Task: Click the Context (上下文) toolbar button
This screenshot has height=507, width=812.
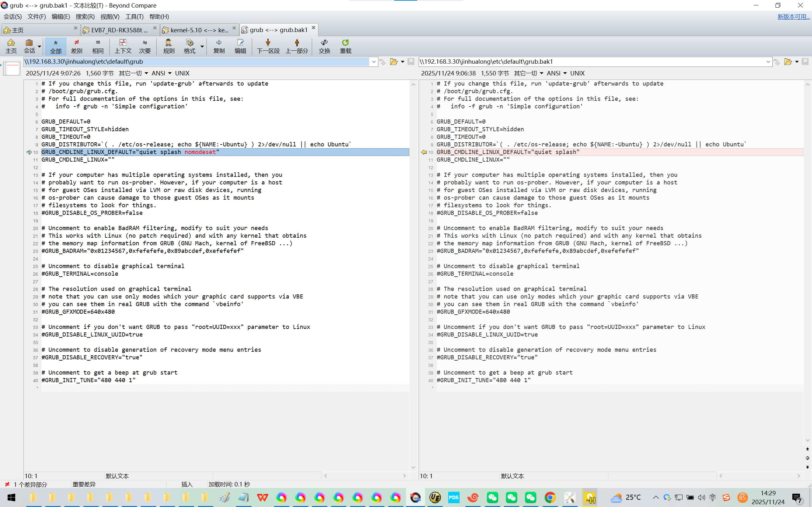Action: pyautogui.click(x=123, y=46)
